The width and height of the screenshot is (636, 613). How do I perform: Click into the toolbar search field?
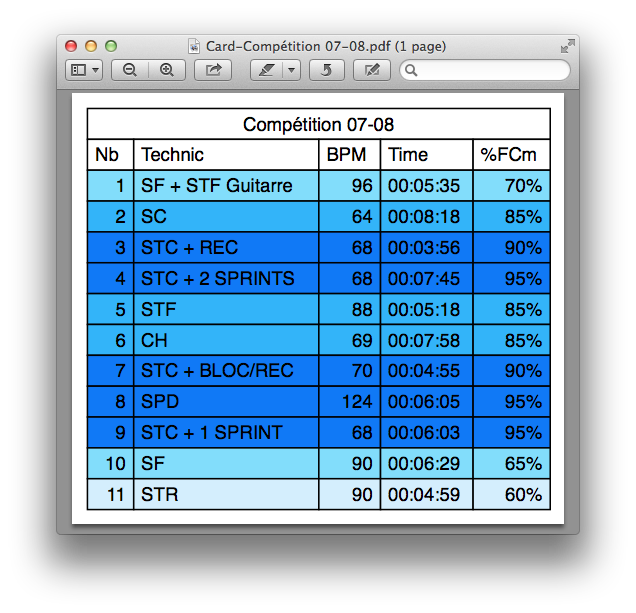(490, 70)
